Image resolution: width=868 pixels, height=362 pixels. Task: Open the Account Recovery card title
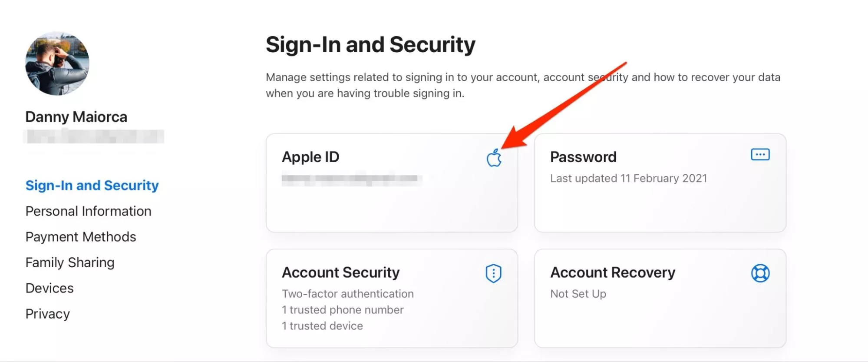(x=613, y=272)
